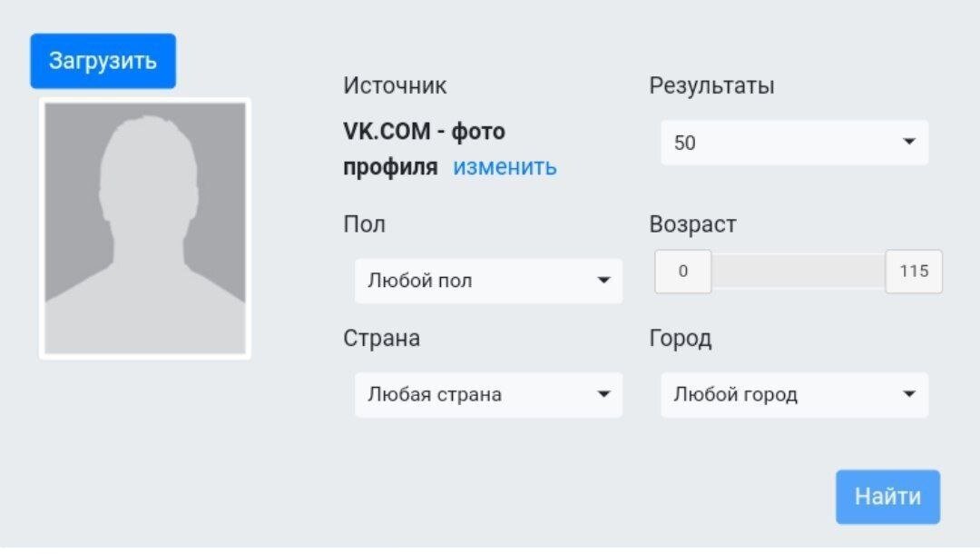This screenshot has height=554, width=980.
Task: Follow the изменить link next to source
Action: coord(505,167)
